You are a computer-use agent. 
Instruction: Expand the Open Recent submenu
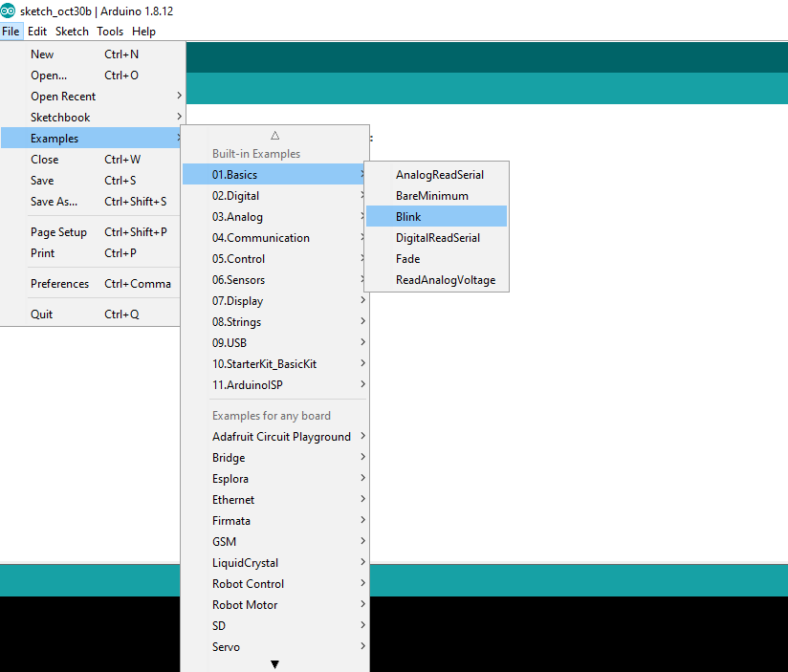tap(91, 96)
